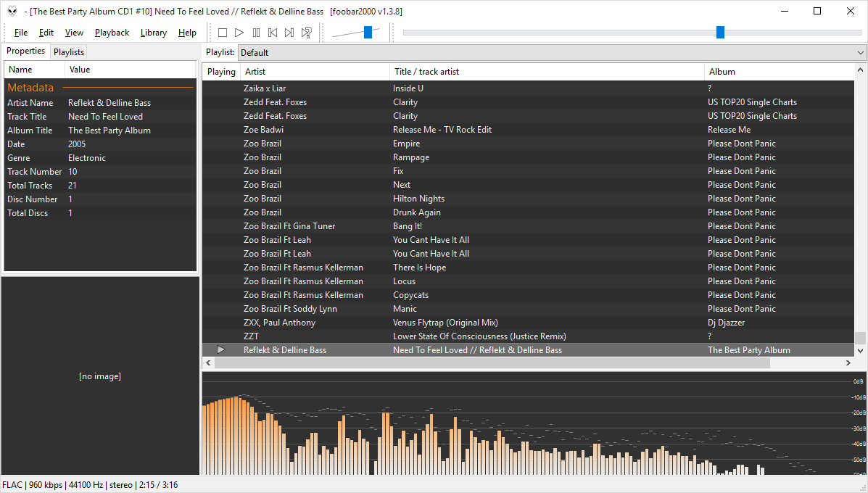Click the Play button in the toolbar

pyautogui.click(x=239, y=33)
